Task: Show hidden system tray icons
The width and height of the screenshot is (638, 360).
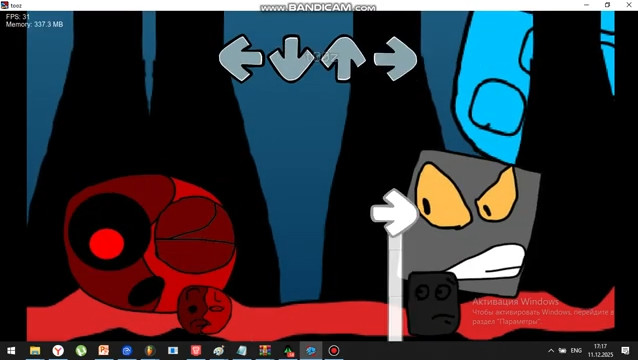Action: click(551, 351)
